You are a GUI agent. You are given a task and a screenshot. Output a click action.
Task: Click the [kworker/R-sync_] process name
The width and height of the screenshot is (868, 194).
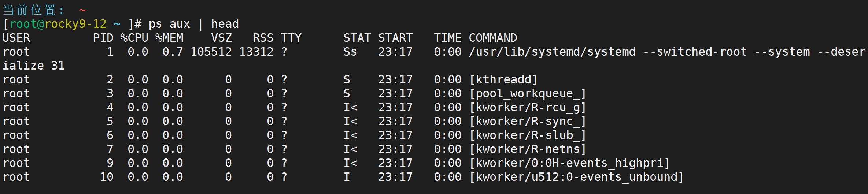(x=528, y=122)
